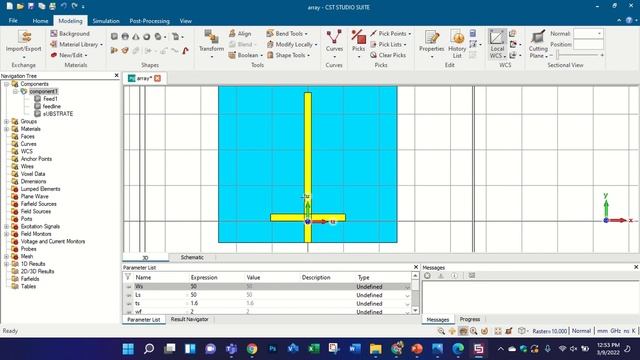This screenshot has height=360, width=640.
Task: Click the Transform tool icon
Action: coord(211,37)
